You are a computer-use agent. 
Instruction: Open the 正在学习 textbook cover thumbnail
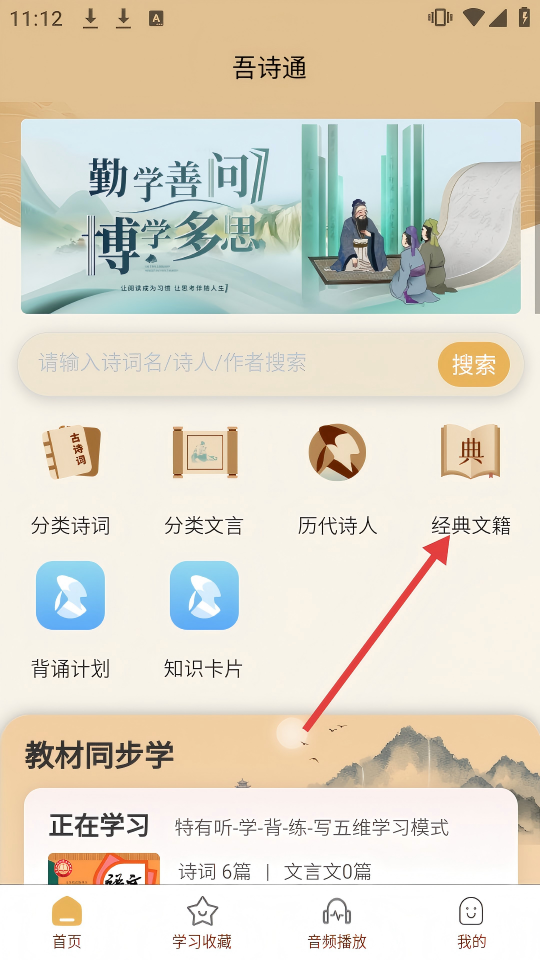103,869
